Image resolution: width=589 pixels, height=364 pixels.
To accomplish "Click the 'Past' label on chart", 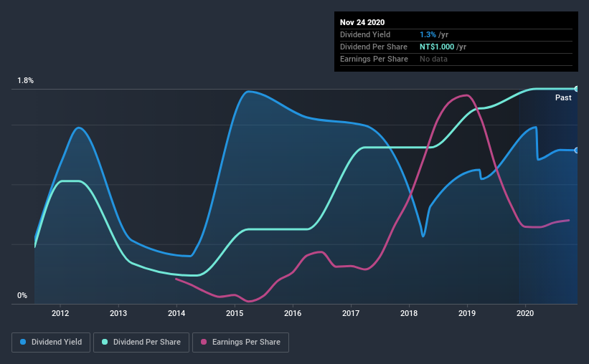I will [x=563, y=97].
